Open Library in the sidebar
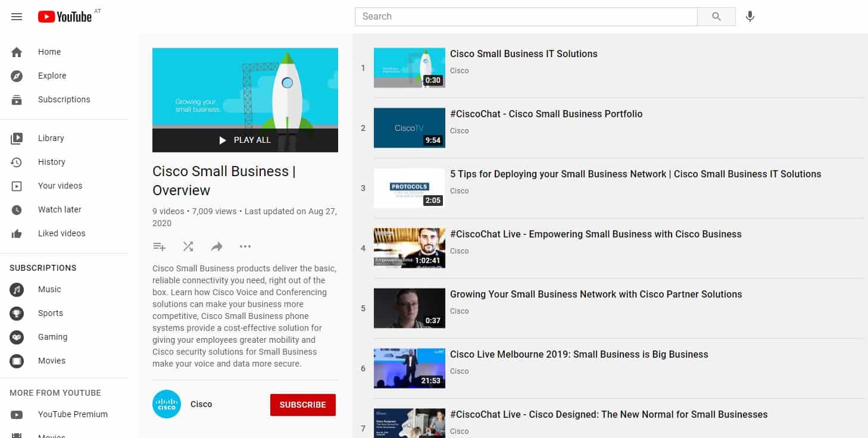 click(x=51, y=138)
